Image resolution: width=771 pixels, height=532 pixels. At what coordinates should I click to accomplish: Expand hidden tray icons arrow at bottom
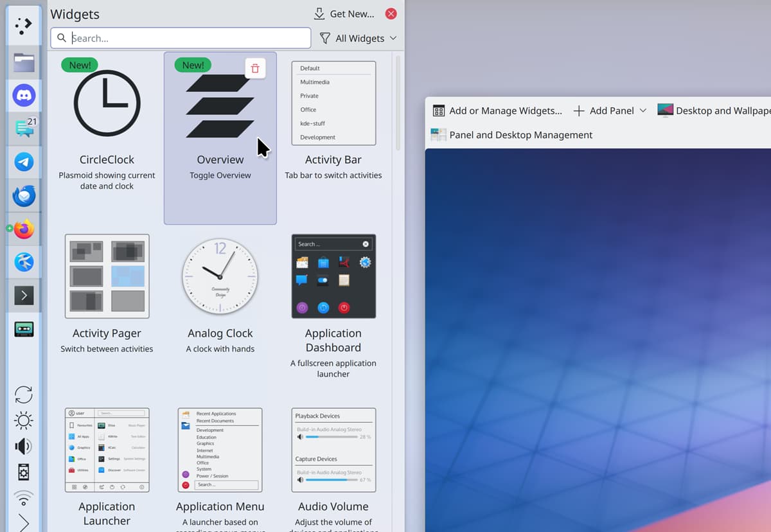[24, 522]
